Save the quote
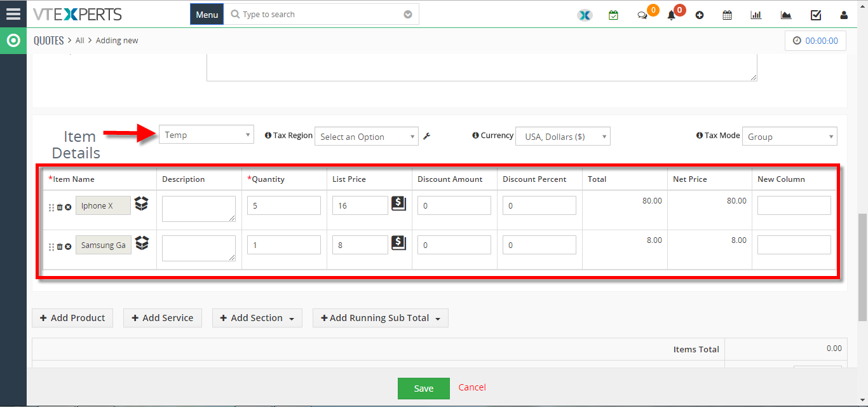This screenshot has width=868, height=407. click(424, 389)
